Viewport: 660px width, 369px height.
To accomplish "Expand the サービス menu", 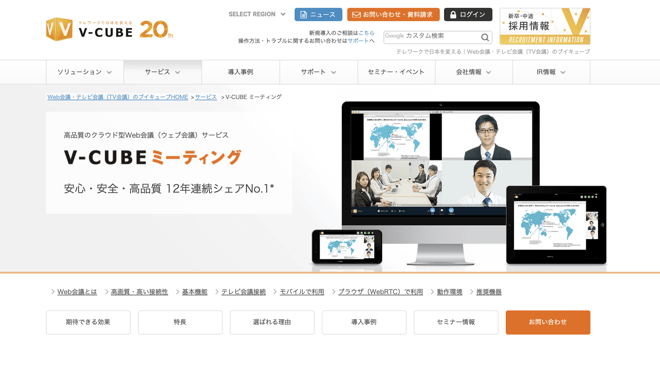I will pos(162,72).
